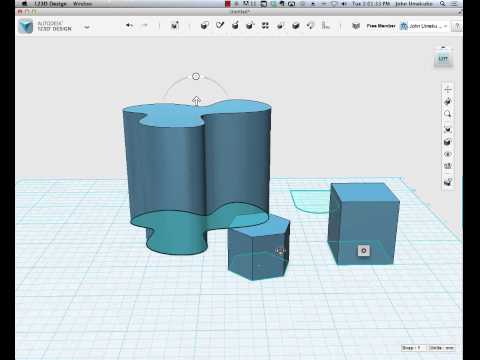This screenshot has width=480, height=360.
Task: Open the user account dropdown
Action: click(424, 26)
